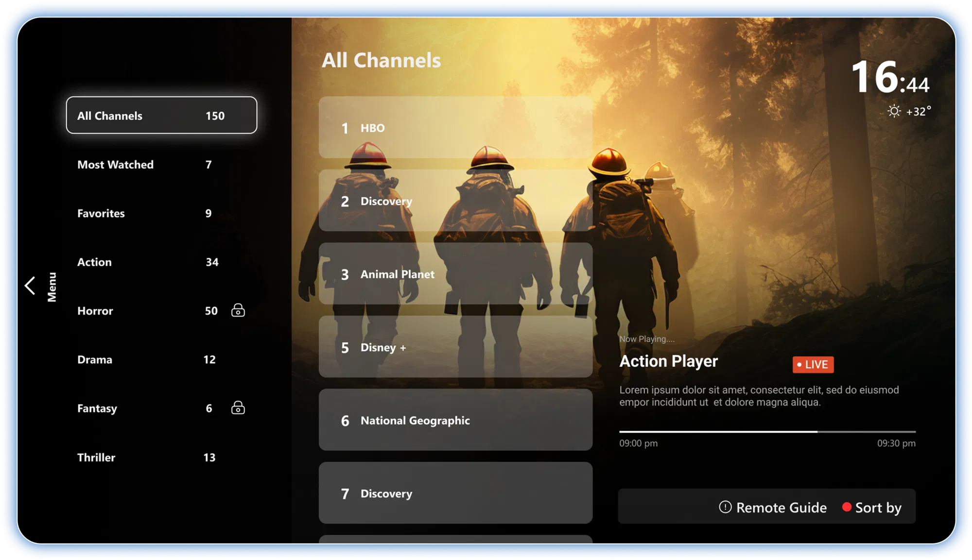This screenshot has width=972, height=560.
Task: Toggle the parental lock on Fantasy category
Action: (238, 408)
